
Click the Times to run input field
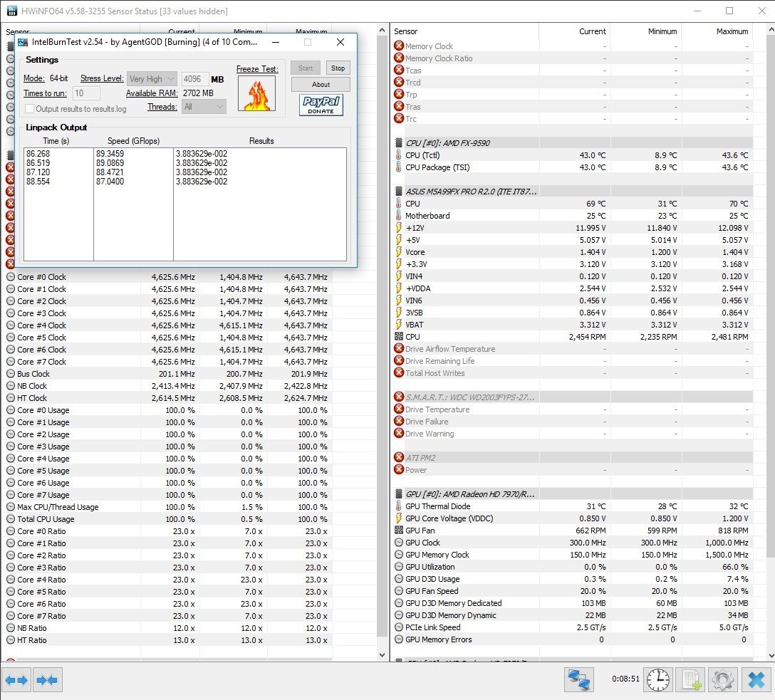86,93
